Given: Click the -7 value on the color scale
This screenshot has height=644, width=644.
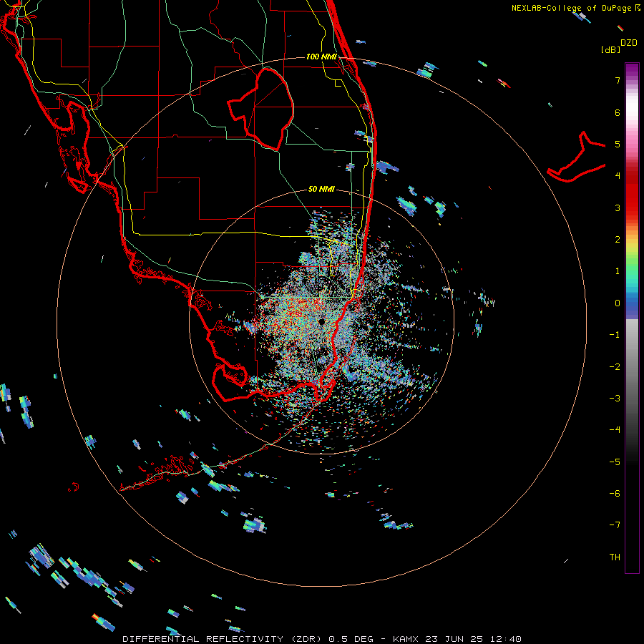Looking at the screenshot, I should coord(615,525).
